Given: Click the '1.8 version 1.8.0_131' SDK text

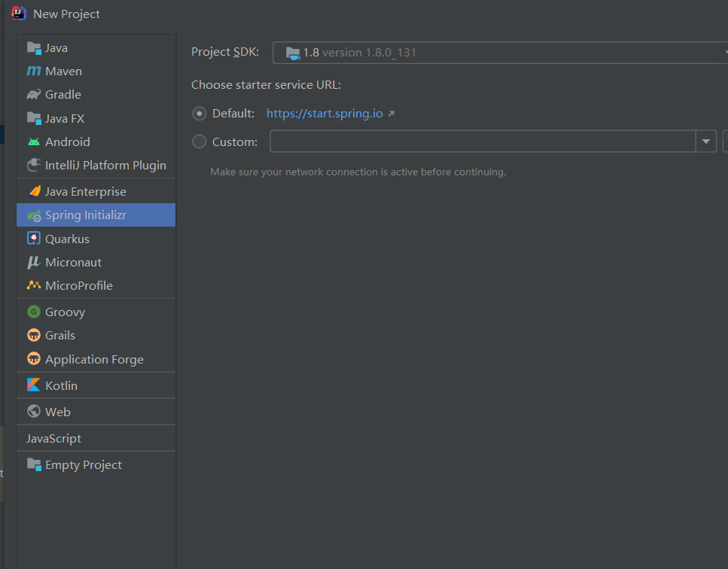Looking at the screenshot, I should [359, 53].
